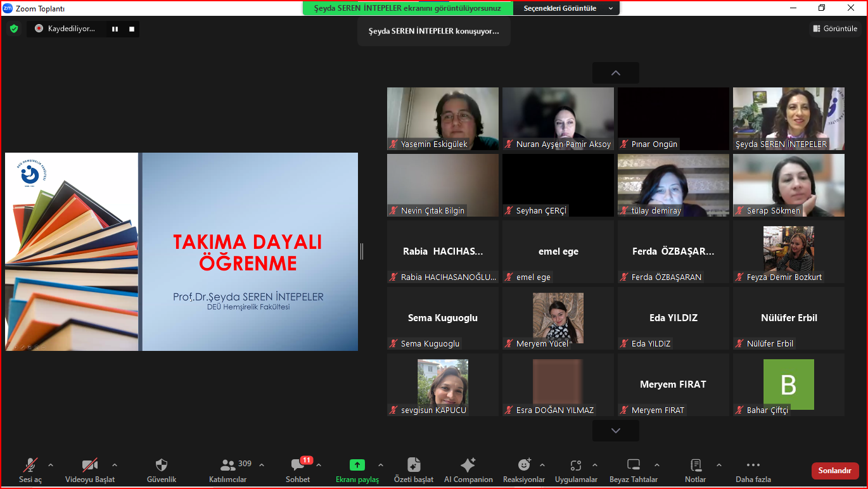This screenshot has height=489, width=868.
Task: Expand the microphone options chevron
Action: (49, 463)
